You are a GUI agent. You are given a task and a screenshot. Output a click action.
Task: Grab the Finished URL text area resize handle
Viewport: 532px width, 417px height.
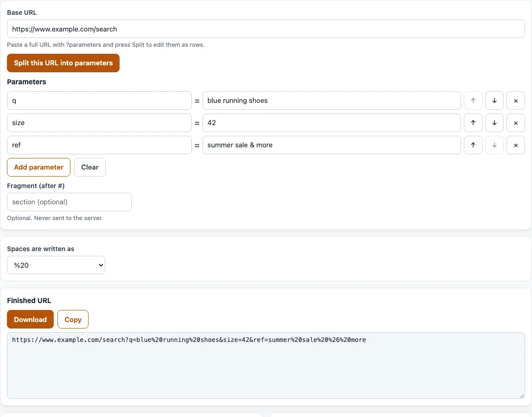[x=522, y=396]
